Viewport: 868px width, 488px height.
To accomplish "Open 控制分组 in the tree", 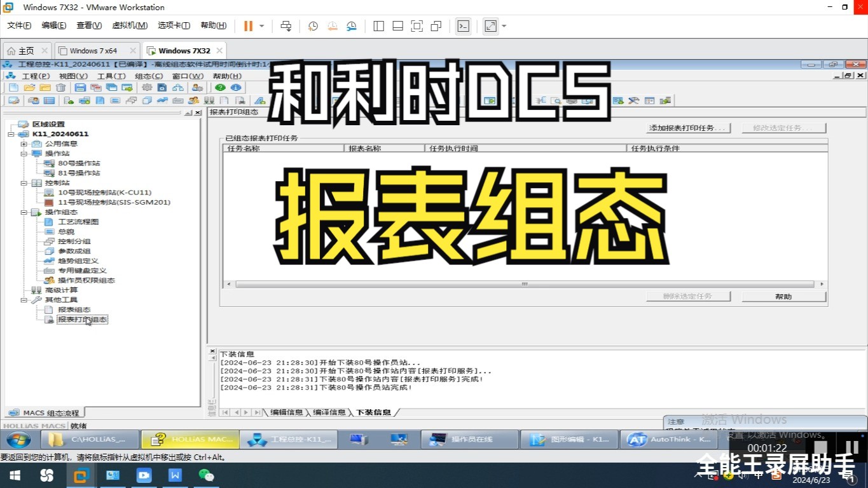I will click(x=74, y=241).
